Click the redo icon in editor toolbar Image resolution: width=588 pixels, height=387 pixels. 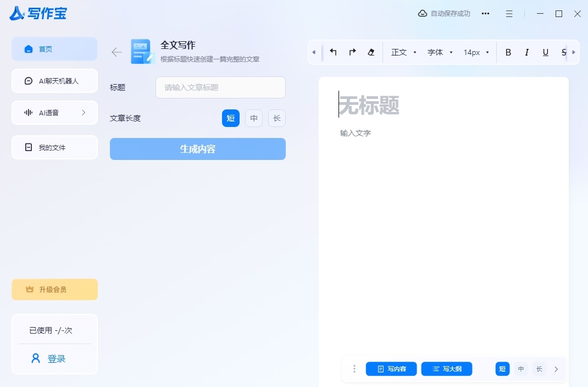352,52
